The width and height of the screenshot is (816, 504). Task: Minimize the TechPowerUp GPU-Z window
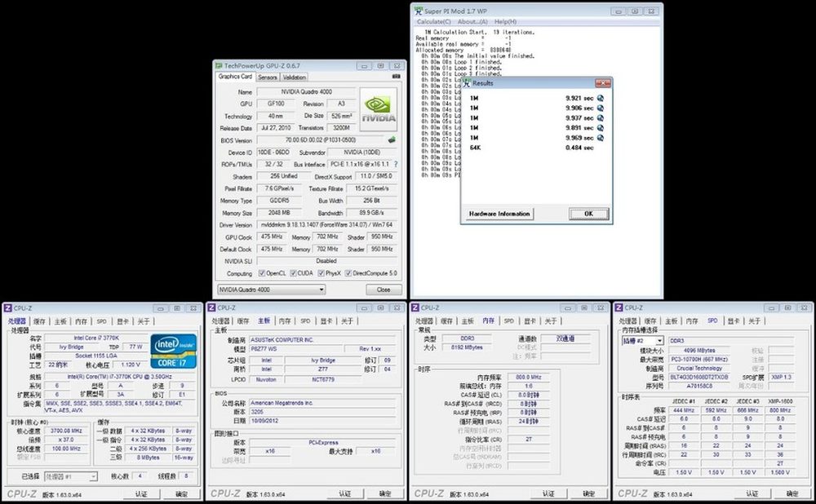tap(364, 66)
